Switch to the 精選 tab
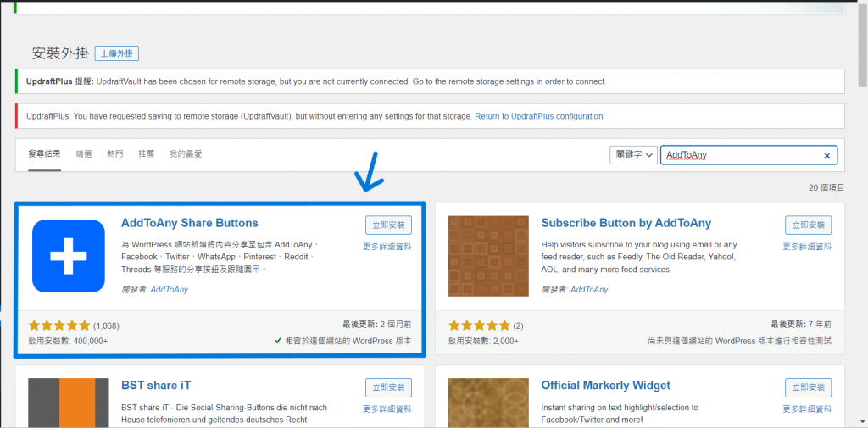The height and width of the screenshot is (428, 868). point(84,154)
